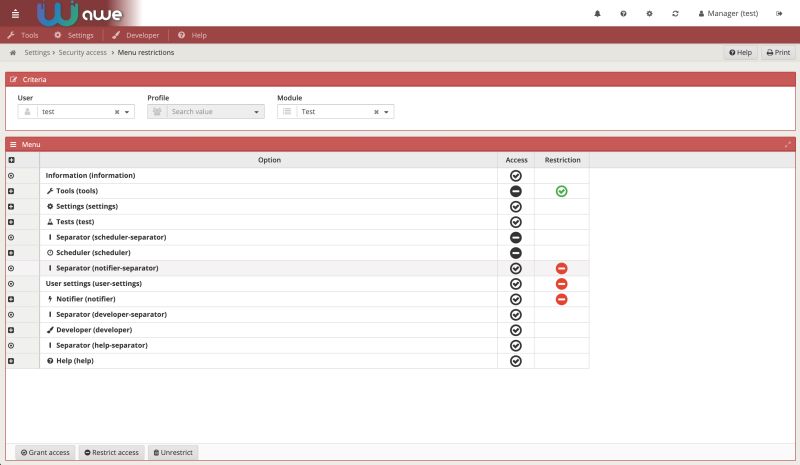Go to home via breadcrumb icon
This screenshot has width=800, height=465.
pyautogui.click(x=13, y=53)
